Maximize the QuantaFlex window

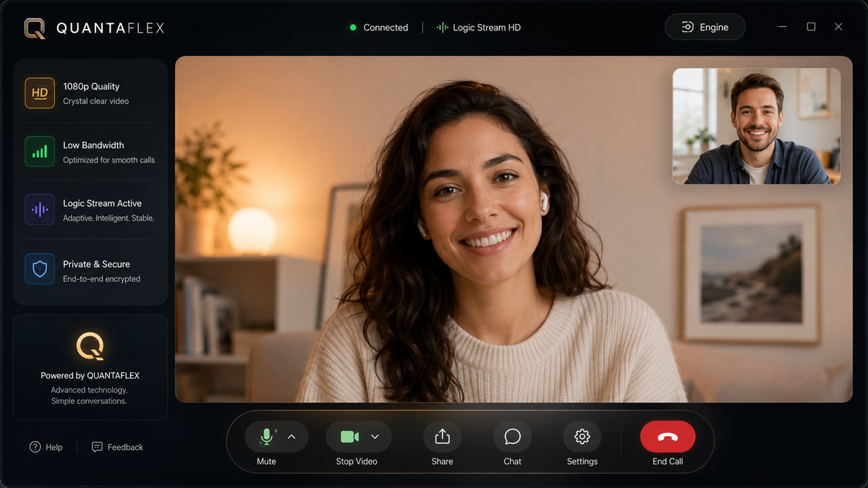811,27
